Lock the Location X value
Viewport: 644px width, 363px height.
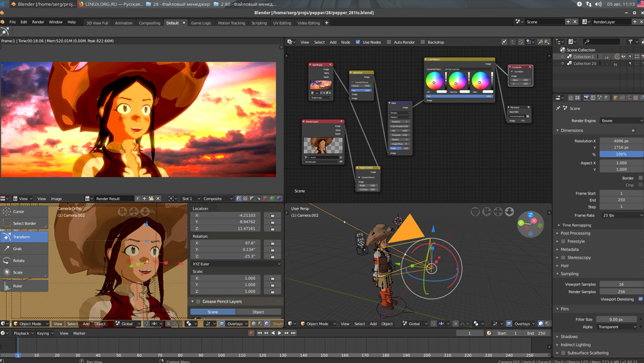(272, 215)
